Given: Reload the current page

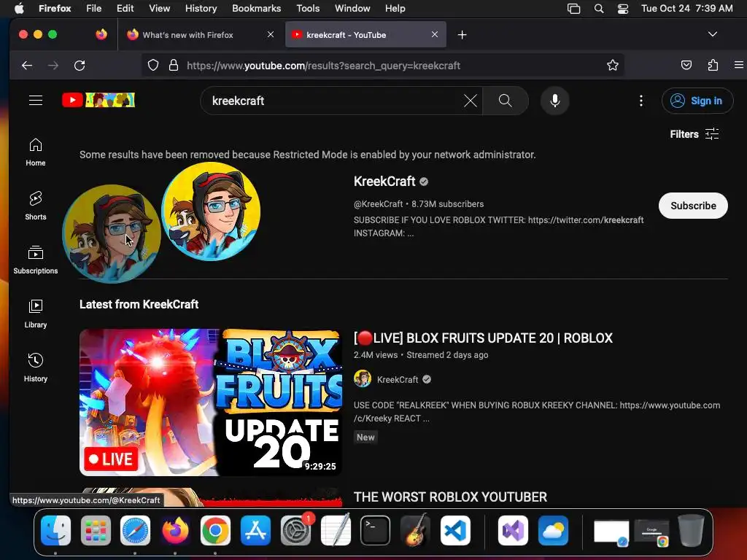Looking at the screenshot, I should (80, 66).
